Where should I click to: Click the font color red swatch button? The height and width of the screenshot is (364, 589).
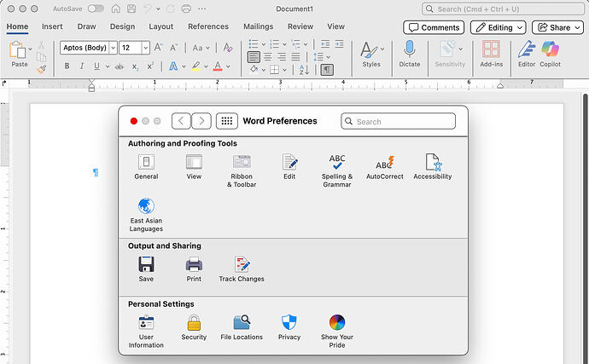click(x=218, y=66)
